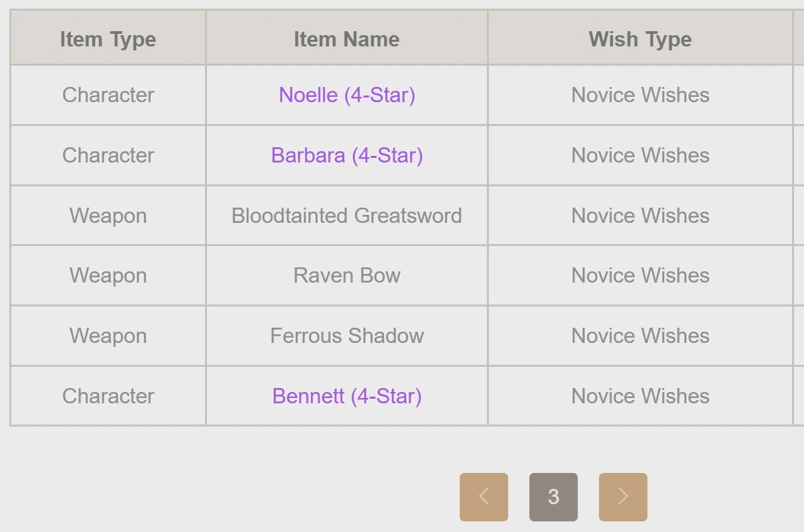Screen dimensions: 804x532
Task: Click the next page arrow icon
Action: pos(622,496)
